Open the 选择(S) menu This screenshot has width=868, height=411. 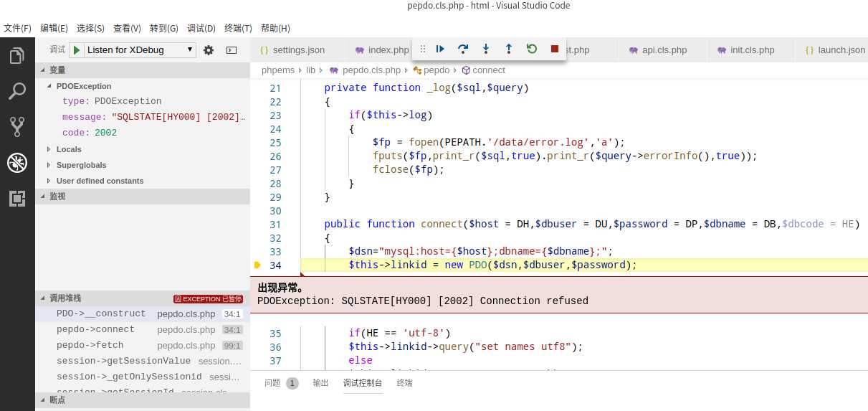(x=90, y=29)
